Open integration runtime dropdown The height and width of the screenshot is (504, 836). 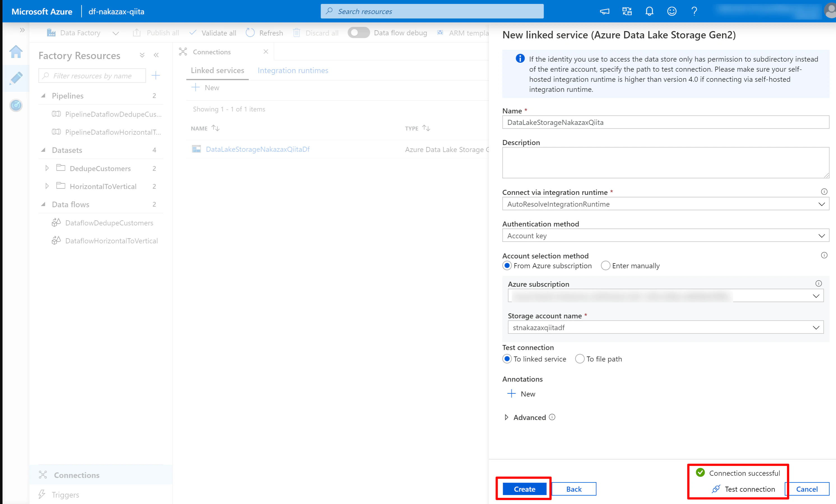(666, 204)
